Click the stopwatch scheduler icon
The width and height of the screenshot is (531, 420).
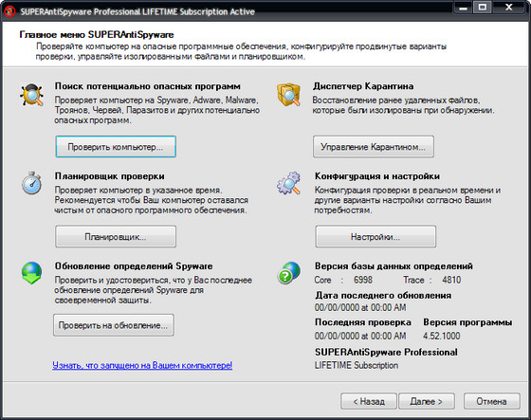click(32, 183)
